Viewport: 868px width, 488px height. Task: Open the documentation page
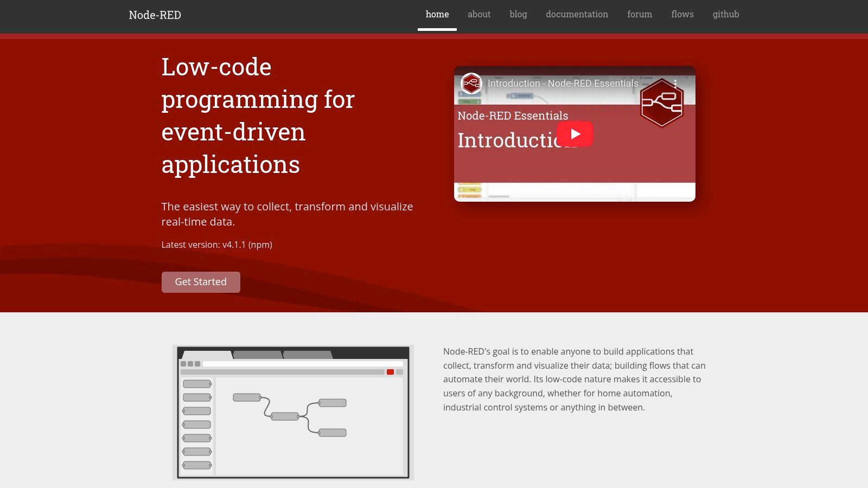[x=577, y=14]
